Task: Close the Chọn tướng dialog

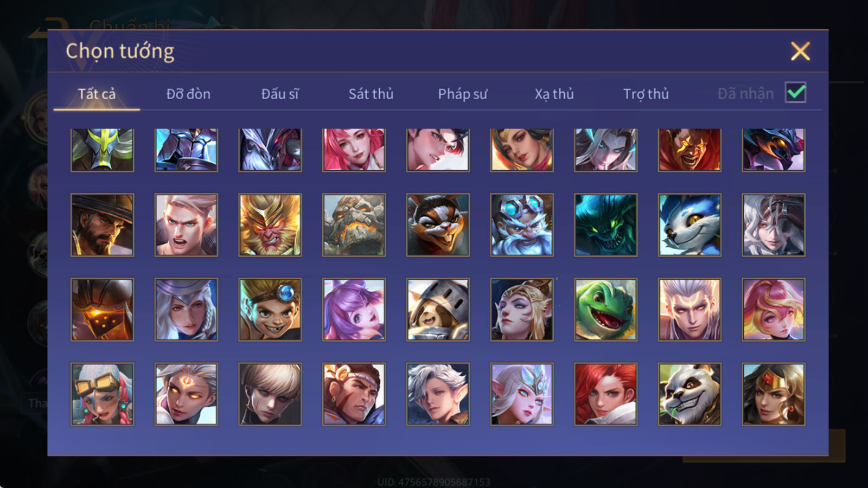Action: tap(800, 52)
